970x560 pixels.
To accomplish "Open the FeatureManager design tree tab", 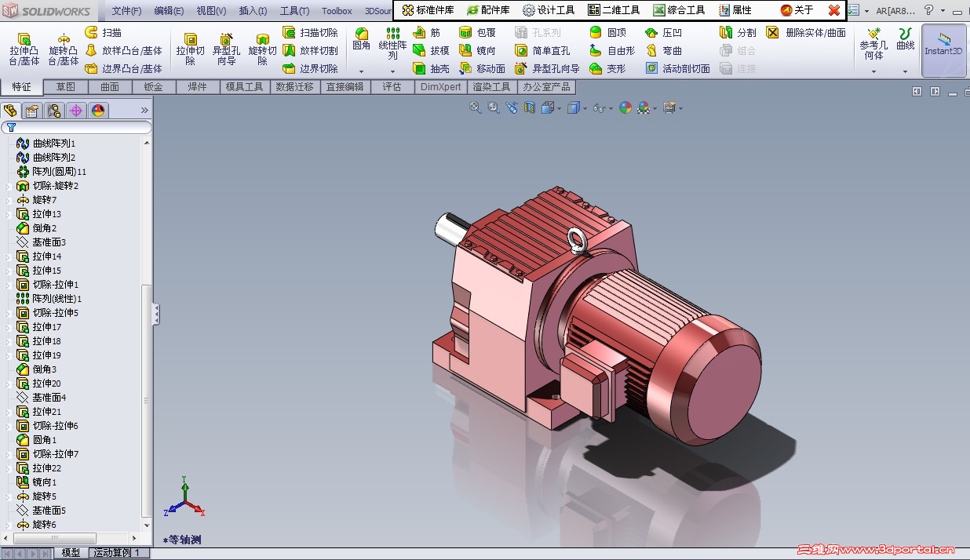I will point(10,111).
